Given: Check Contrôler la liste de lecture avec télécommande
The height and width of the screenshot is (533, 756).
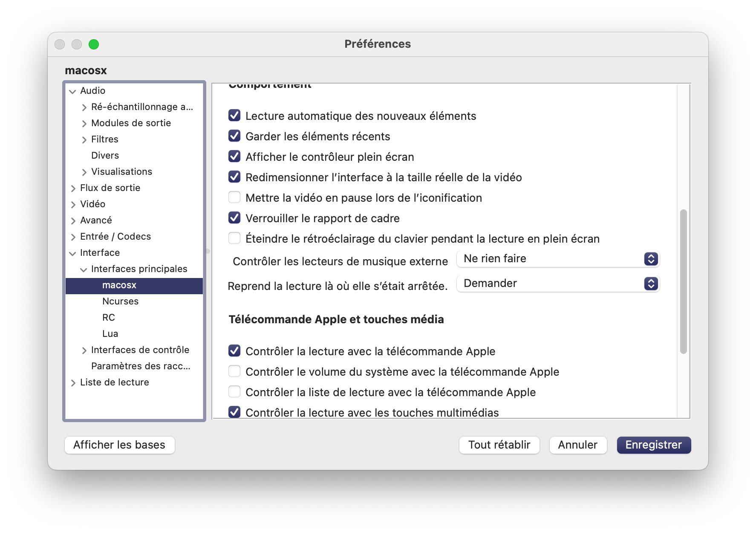Looking at the screenshot, I should tap(234, 392).
